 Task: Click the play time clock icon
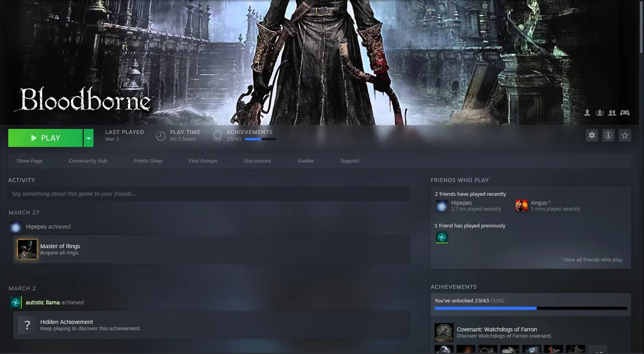[x=160, y=136]
